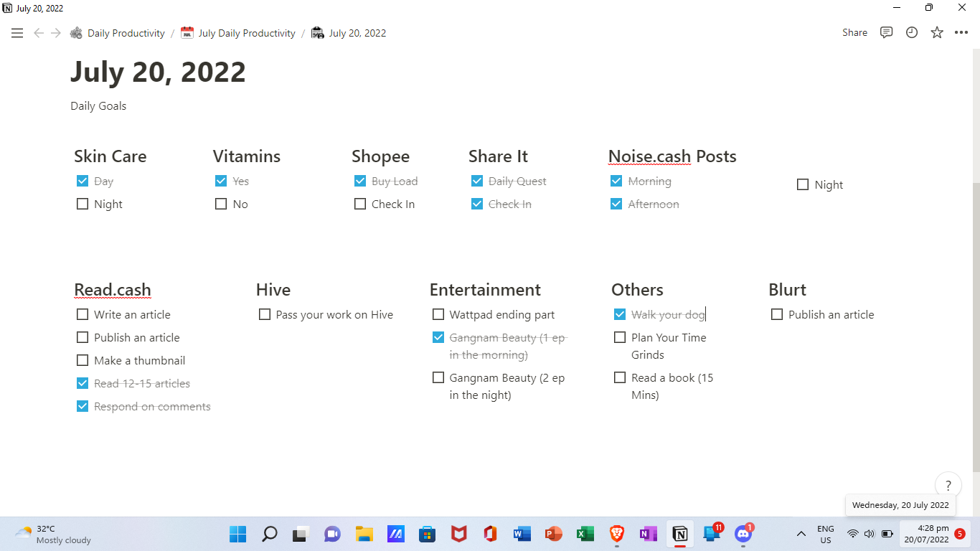Open the Notion sidebar hamburger menu
The width and height of the screenshot is (980, 551).
[17, 33]
